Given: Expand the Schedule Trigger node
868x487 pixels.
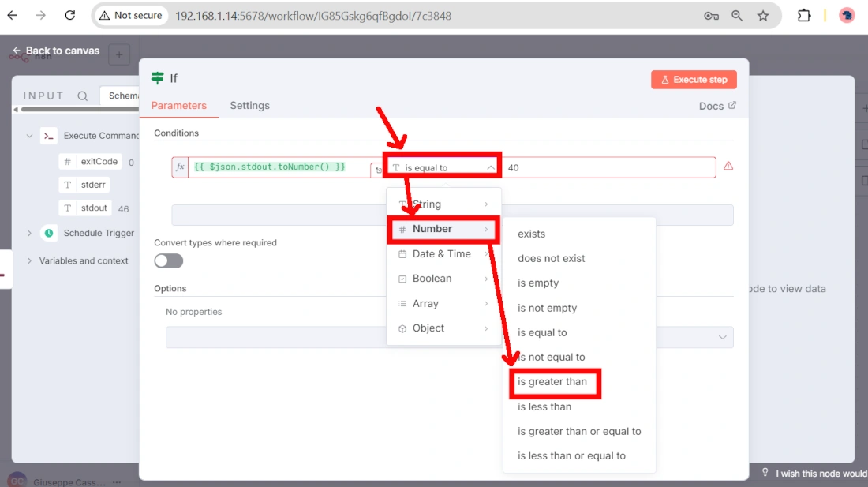Looking at the screenshot, I should click(30, 233).
